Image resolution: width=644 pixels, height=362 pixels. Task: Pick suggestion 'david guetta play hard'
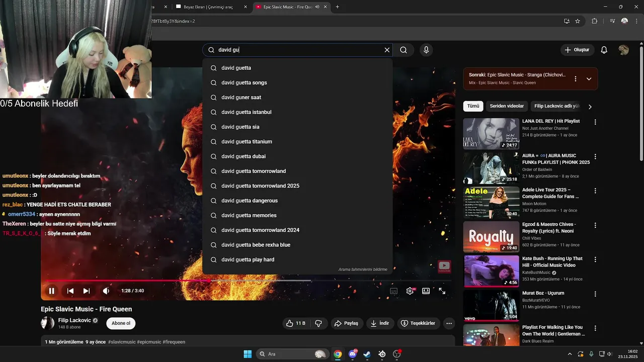[x=297, y=259]
